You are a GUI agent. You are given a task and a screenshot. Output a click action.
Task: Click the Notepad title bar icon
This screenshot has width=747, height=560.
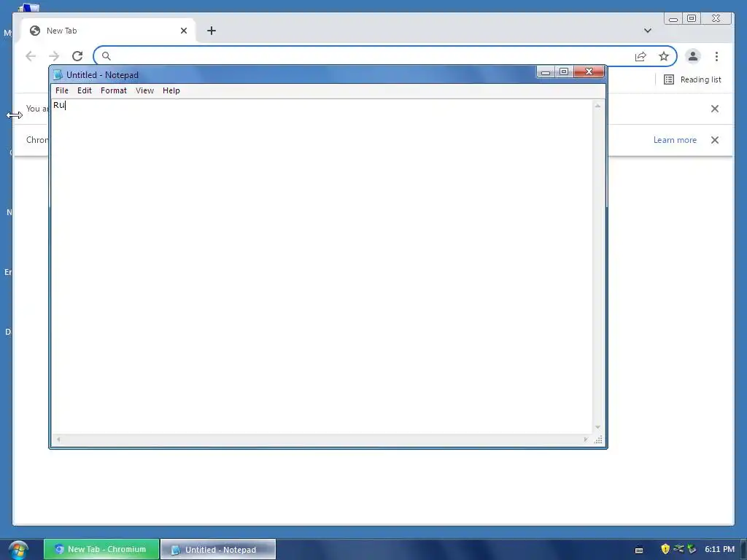point(58,75)
